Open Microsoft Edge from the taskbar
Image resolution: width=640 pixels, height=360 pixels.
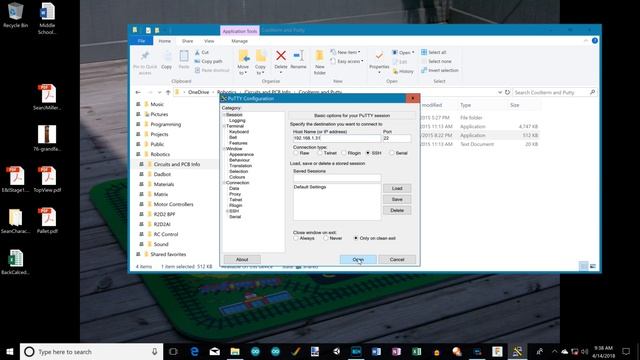(x=195, y=351)
